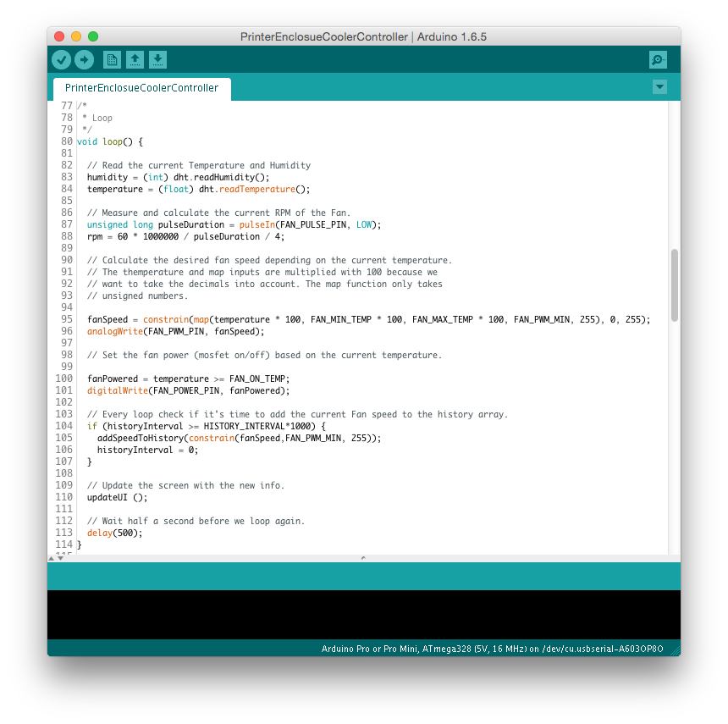
Task: Zoom the window with the green button
Action: click(x=93, y=36)
